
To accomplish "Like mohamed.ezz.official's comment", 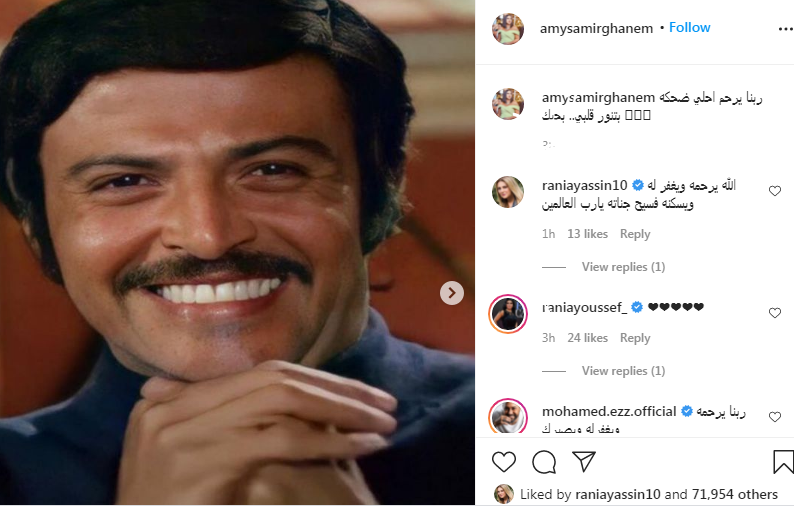I will pos(774,416).
